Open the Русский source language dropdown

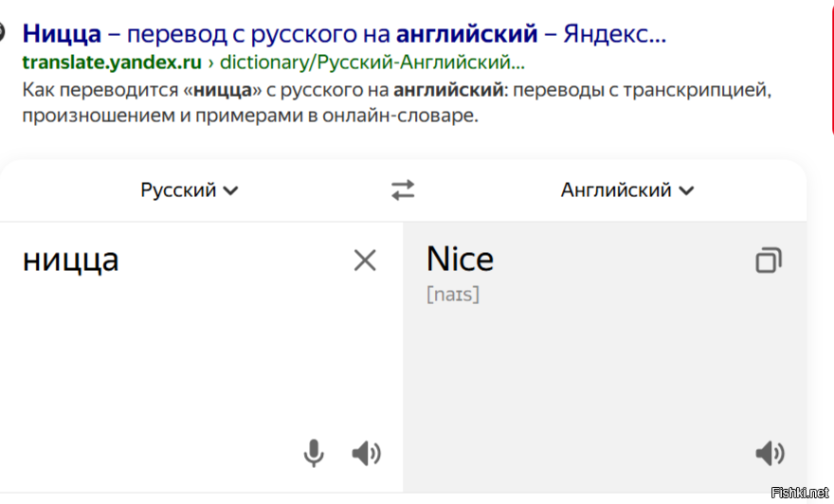(190, 189)
